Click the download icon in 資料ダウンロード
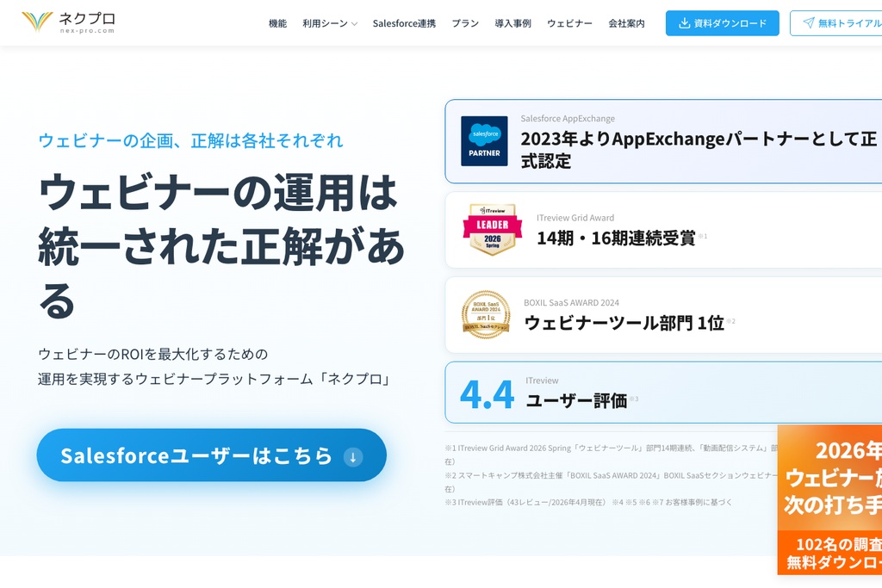882x588 pixels. pos(684,23)
